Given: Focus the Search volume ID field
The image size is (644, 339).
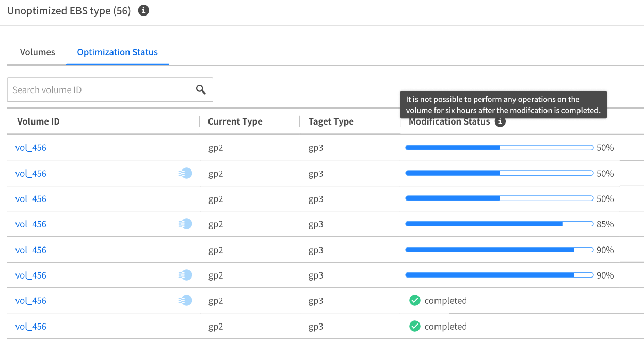Looking at the screenshot, I should coord(101,90).
